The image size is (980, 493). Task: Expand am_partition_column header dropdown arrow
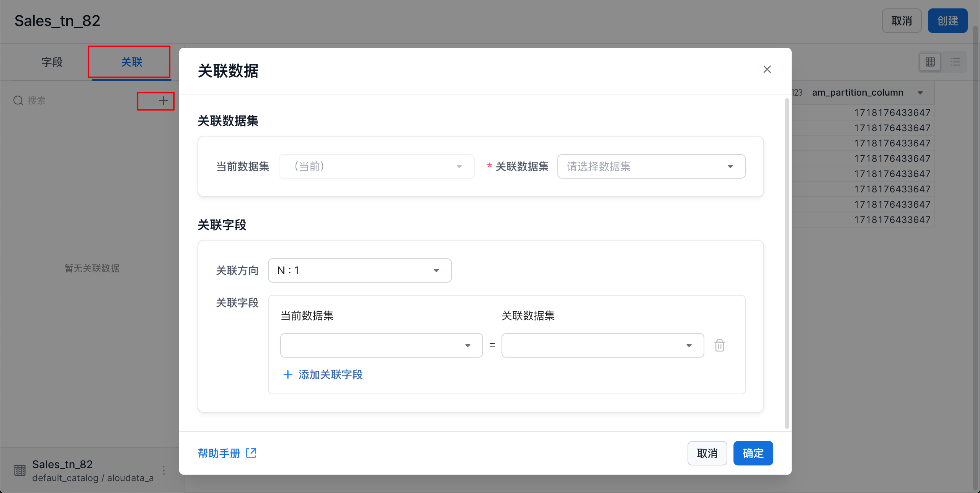click(920, 93)
